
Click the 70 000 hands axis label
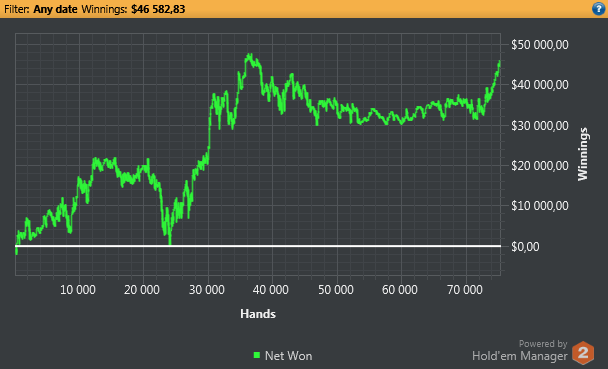coord(465,290)
